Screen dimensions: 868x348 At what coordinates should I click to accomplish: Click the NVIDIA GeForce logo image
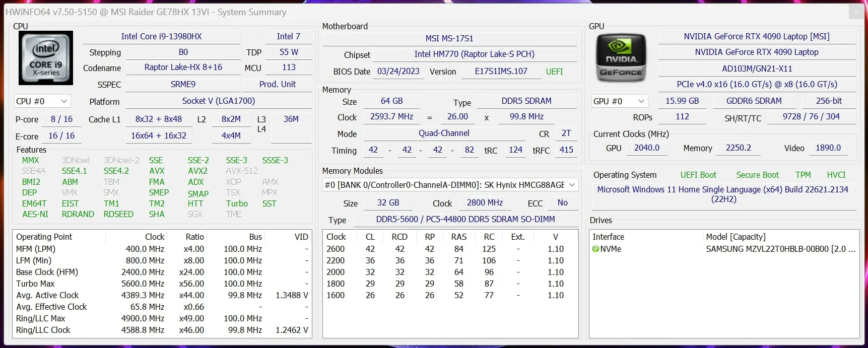coord(621,58)
